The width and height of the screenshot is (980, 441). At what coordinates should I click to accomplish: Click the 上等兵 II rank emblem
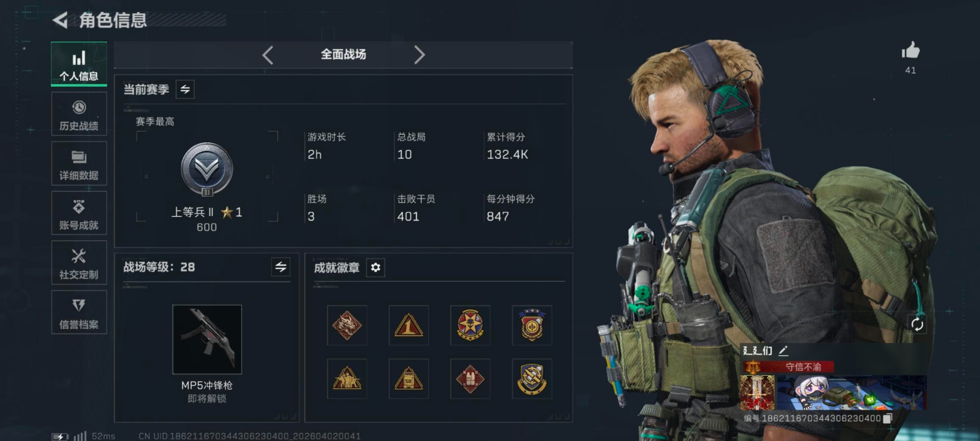pos(207,169)
